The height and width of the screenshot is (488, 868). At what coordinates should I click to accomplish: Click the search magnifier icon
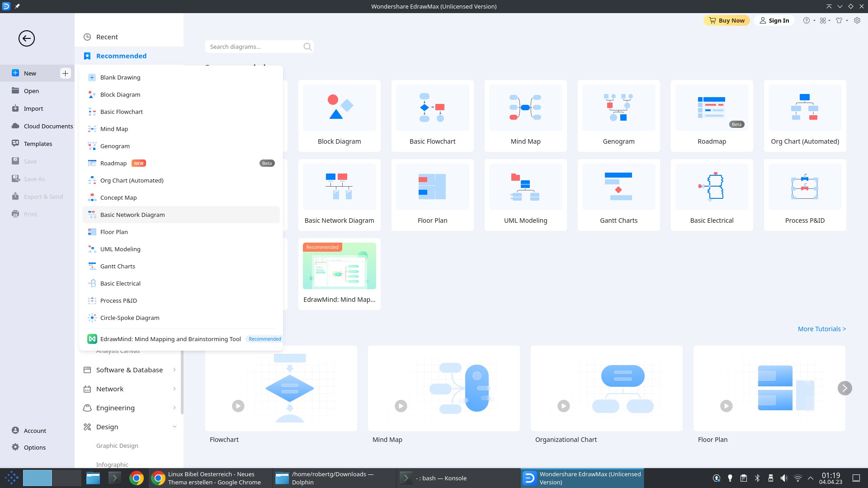307,47
